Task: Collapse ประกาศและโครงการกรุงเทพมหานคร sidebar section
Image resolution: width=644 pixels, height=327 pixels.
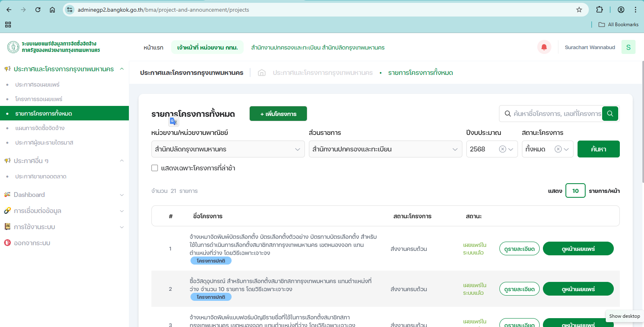Action: click(x=122, y=69)
